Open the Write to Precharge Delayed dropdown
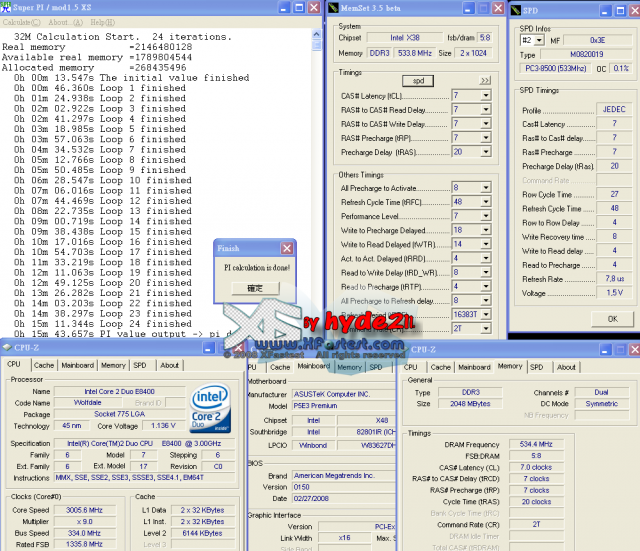Image resolution: width=640 pixels, height=551 pixels. tap(486, 230)
